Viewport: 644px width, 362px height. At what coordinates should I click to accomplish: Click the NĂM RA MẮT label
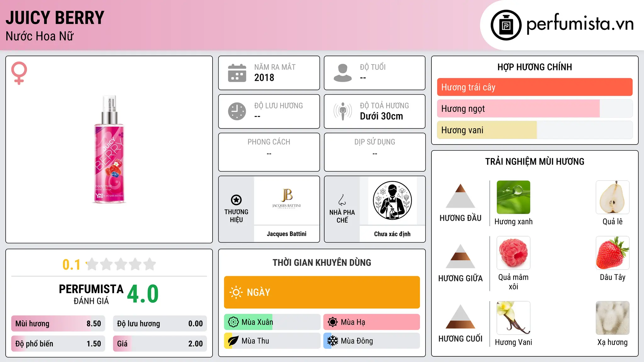click(275, 67)
